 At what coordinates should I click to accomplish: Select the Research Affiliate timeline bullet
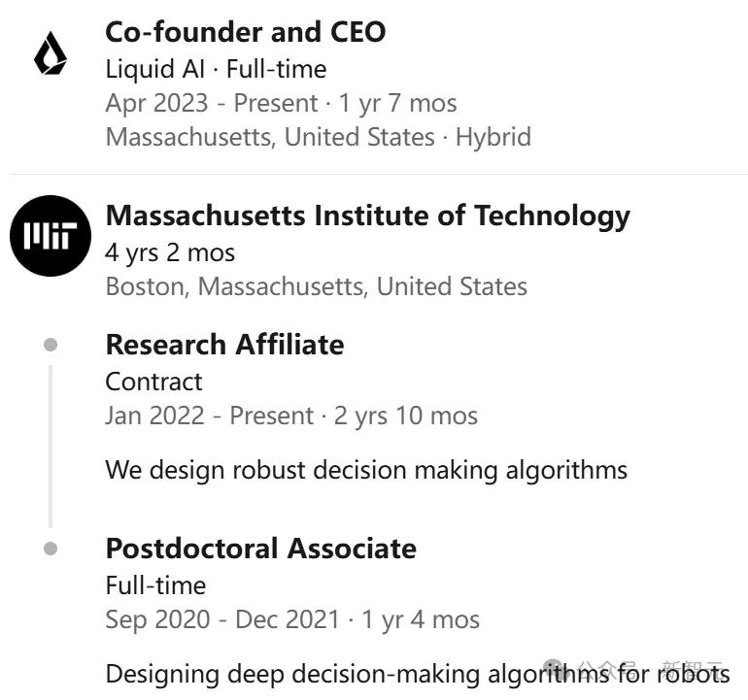tap(51, 345)
